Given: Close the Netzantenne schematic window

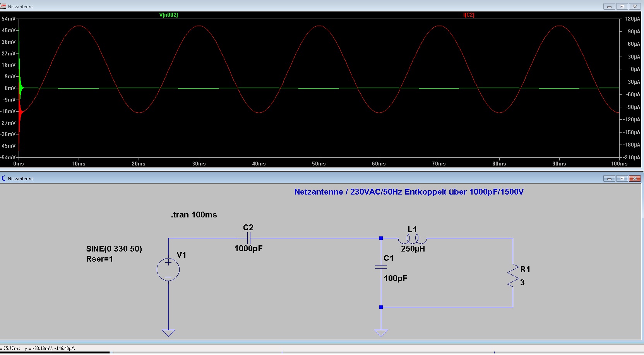Looking at the screenshot, I should pyautogui.click(x=635, y=178).
